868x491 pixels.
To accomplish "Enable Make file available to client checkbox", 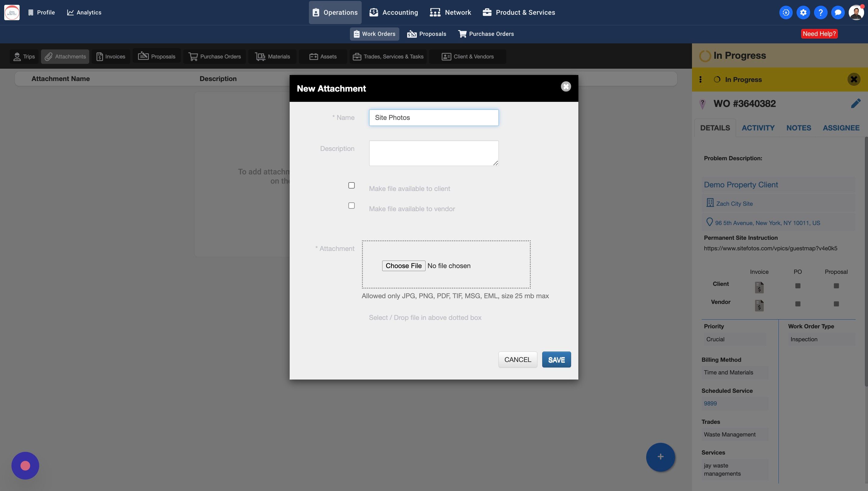I will 351,186.
